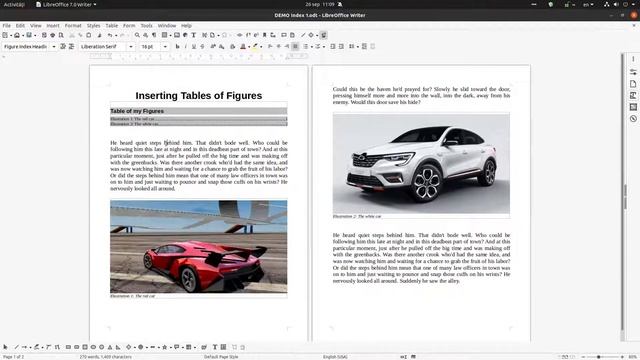The width and height of the screenshot is (640, 360).
Task: Toggle Strikethrough formatting
Action: pyautogui.click(x=202, y=47)
